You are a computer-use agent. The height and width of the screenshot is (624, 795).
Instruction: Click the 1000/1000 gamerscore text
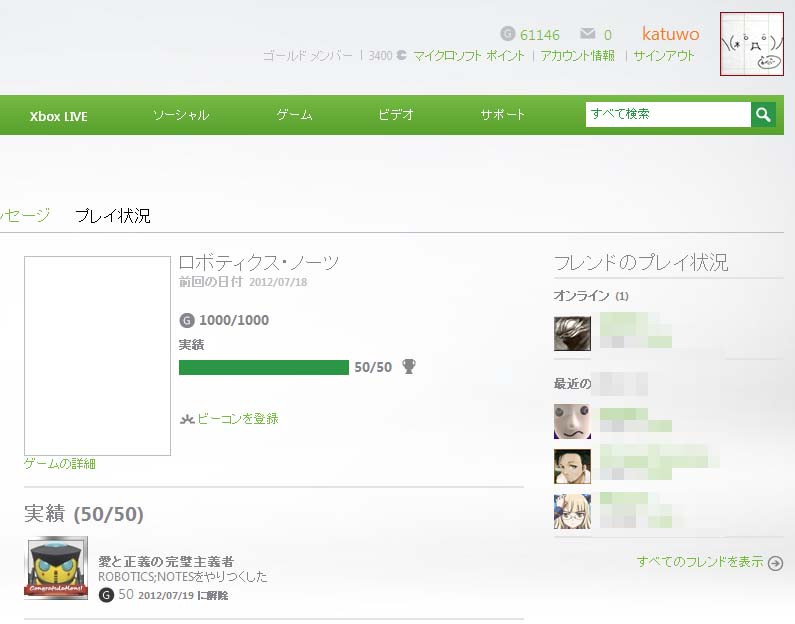coord(234,320)
